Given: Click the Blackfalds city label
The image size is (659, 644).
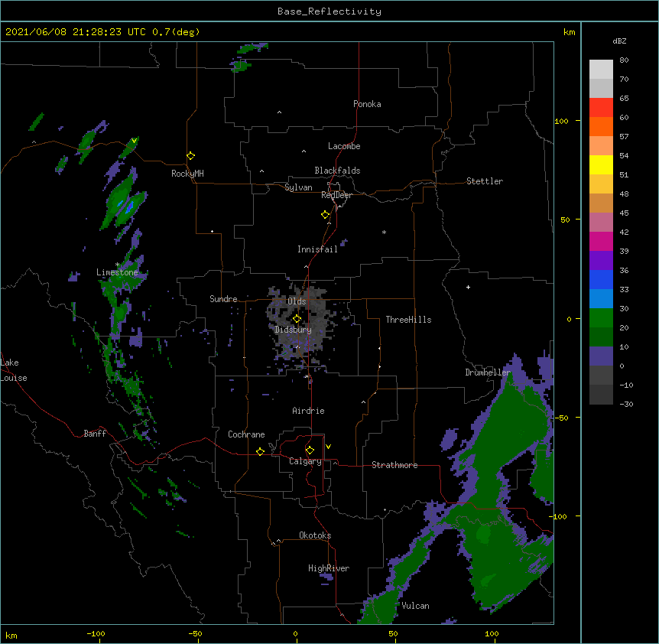Looking at the screenshot, I should point(337,171).
